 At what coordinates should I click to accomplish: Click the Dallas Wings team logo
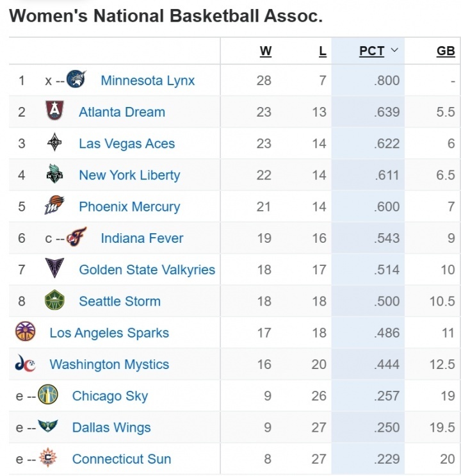(x=48, y=427)
